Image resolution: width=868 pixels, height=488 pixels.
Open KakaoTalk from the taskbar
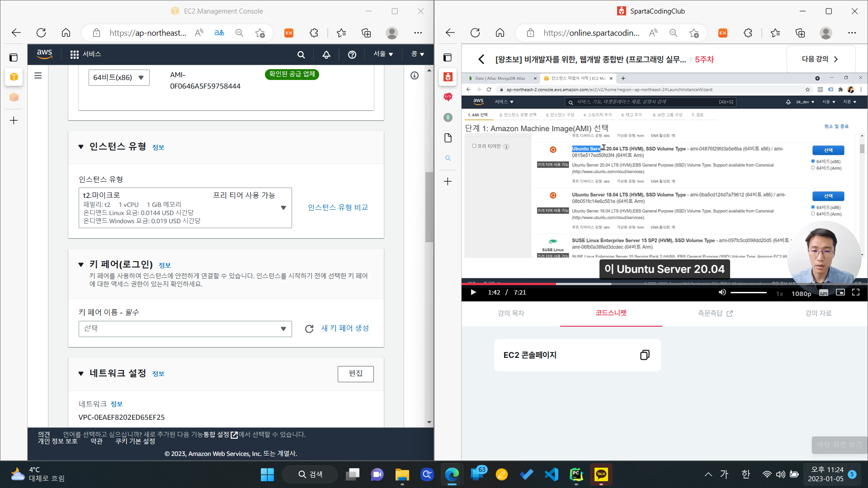click(x=601, y=474)
